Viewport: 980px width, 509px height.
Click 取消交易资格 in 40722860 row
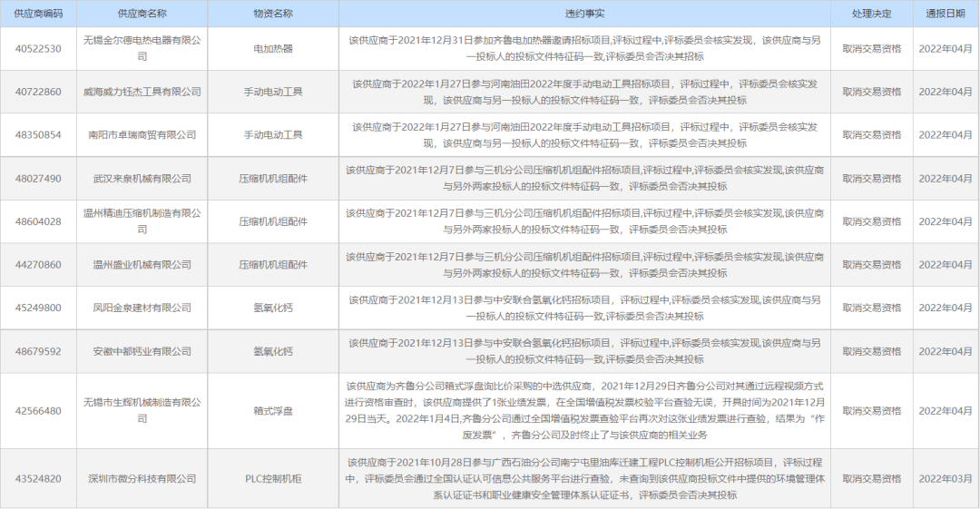pyautogui.click(x=871, y=92)
